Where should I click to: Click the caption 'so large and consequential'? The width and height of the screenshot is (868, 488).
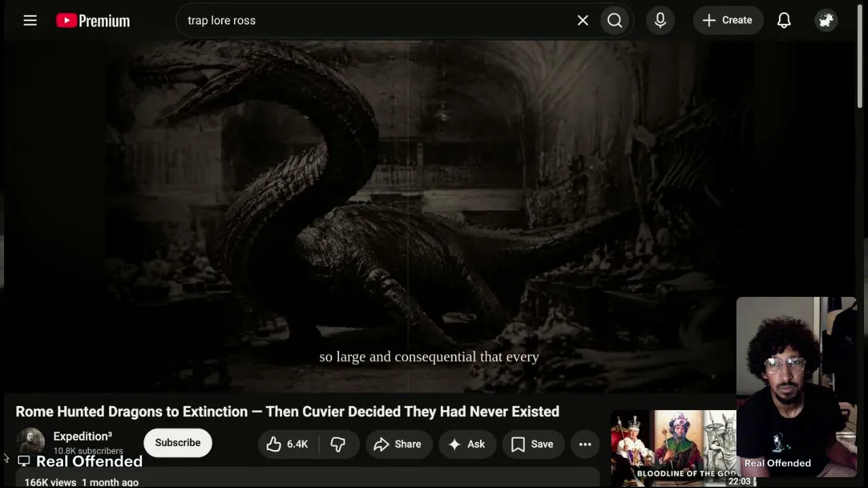pos(429,357)
